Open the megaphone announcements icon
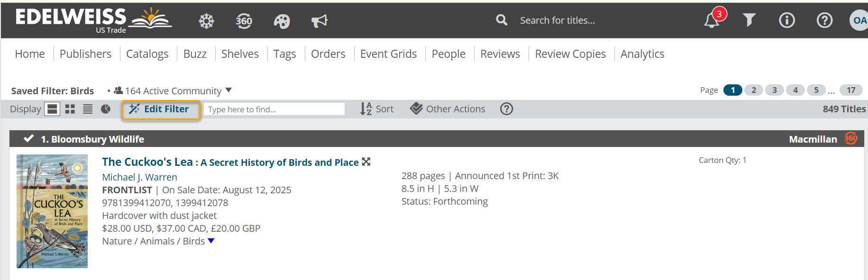Screen dimensions: 868x280 click(319, 21)
